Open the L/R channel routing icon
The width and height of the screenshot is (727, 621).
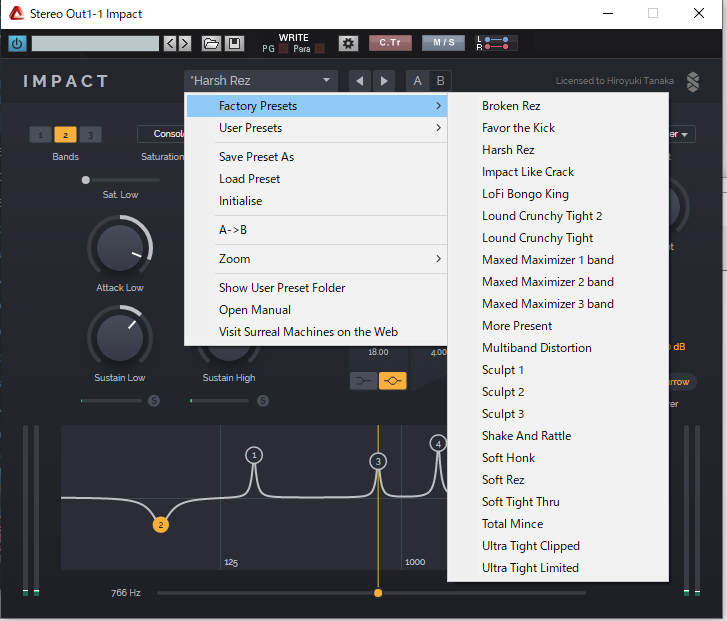(x=495, y=43)
